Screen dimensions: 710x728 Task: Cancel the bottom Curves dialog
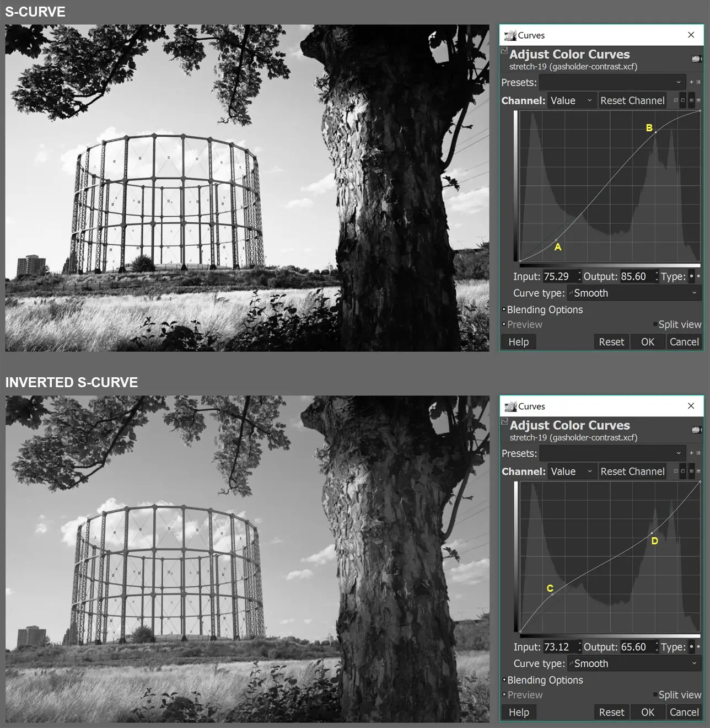tap(684, 712)
